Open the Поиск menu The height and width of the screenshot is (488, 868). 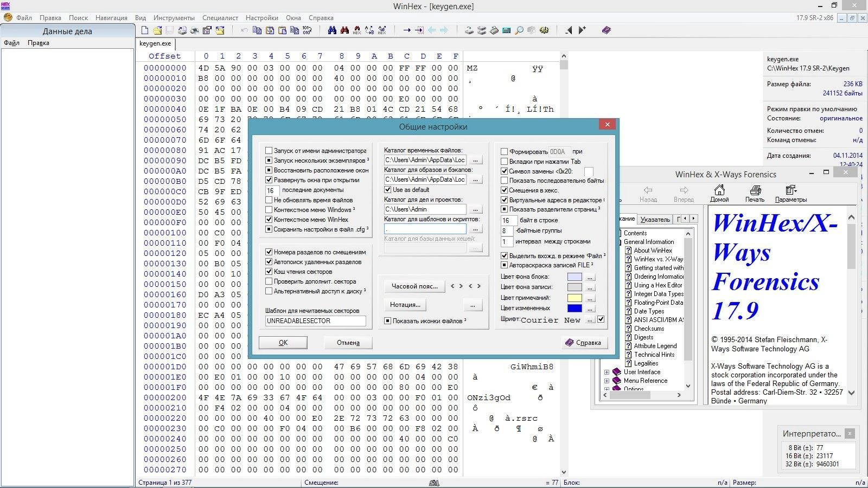coord(79,18)
